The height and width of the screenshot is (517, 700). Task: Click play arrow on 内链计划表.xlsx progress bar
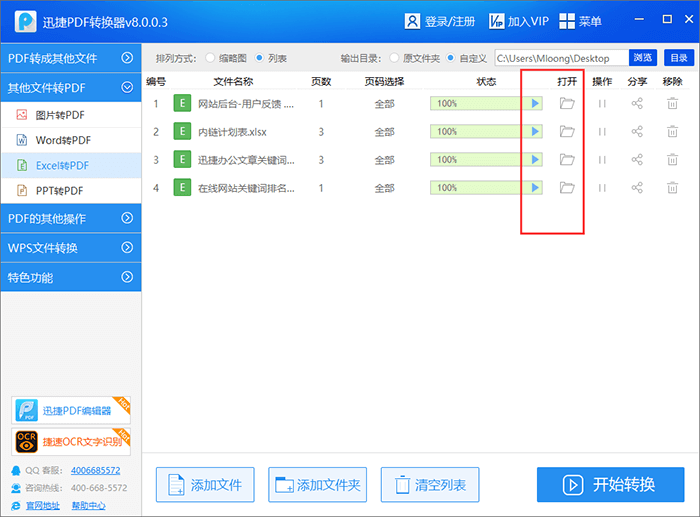535,132
